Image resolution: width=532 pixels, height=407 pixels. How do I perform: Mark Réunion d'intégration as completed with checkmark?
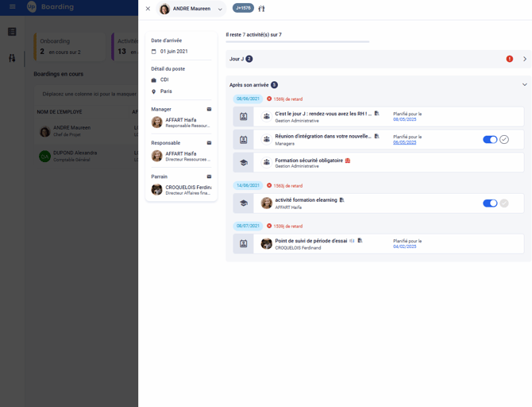point(504,139)
